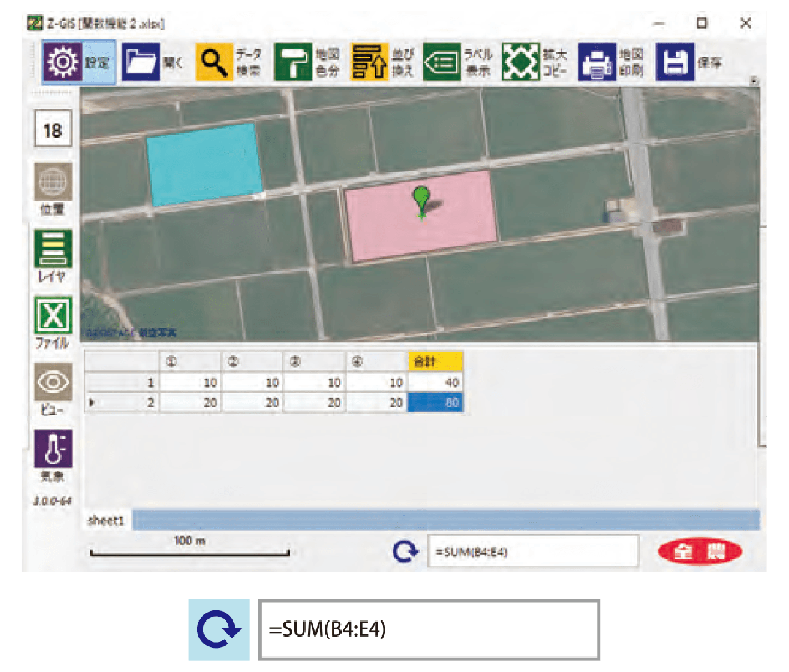Open the レイヤ layers panel icon
This screenshot has height=672, width=789.
point(53,248)
